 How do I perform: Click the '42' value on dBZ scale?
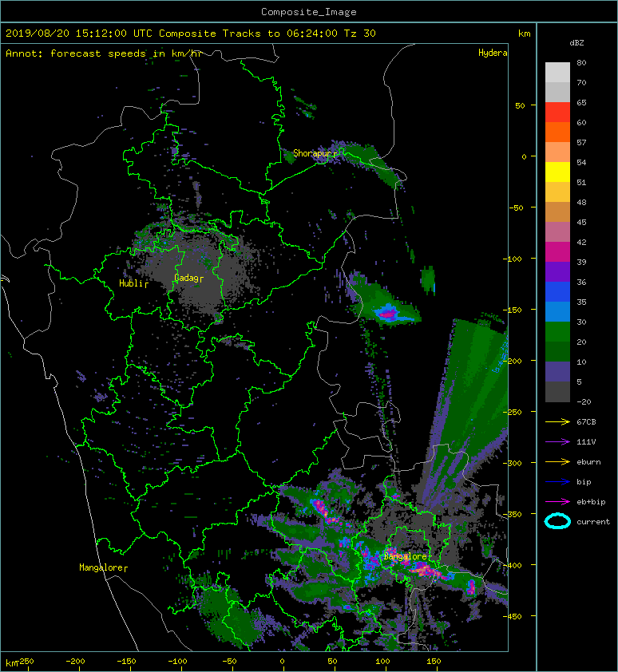coord(581,242)
